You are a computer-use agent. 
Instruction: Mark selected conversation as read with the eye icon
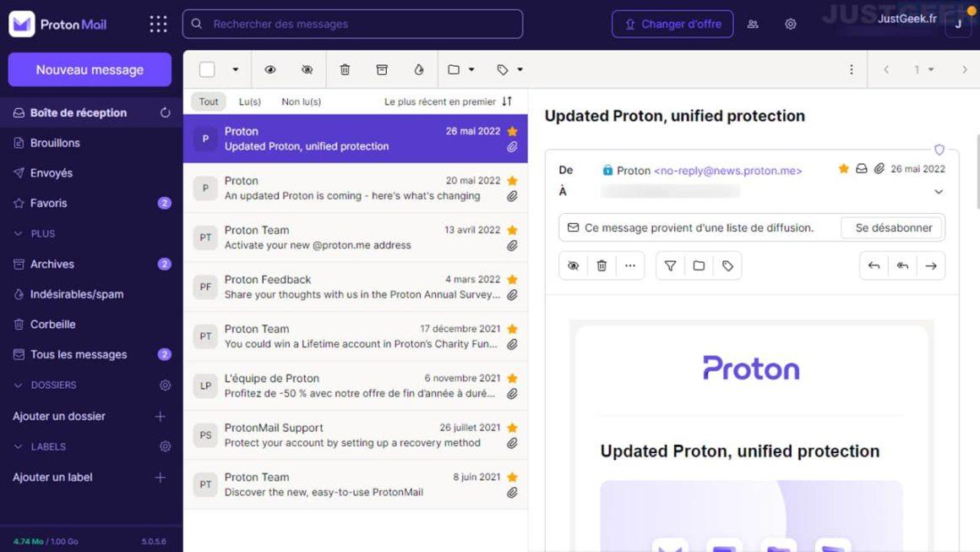tap(270, 68)
